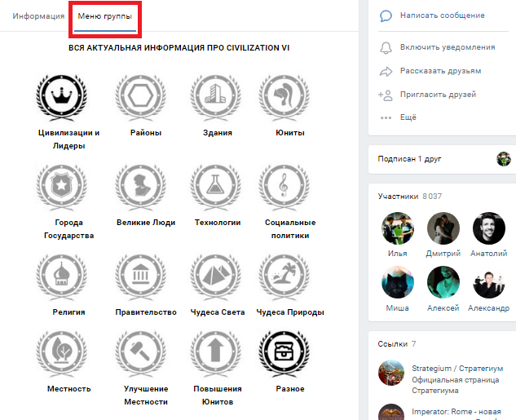The width and height of the screenshot is (516, 420).
Task: Click the name Александр
Action: (488, 308)
